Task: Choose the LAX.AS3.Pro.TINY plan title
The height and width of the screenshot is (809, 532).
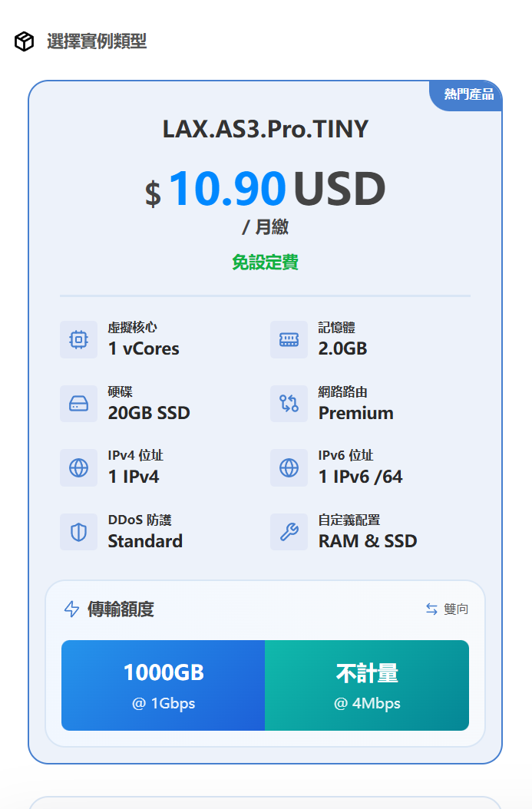Action: (265, 129)
